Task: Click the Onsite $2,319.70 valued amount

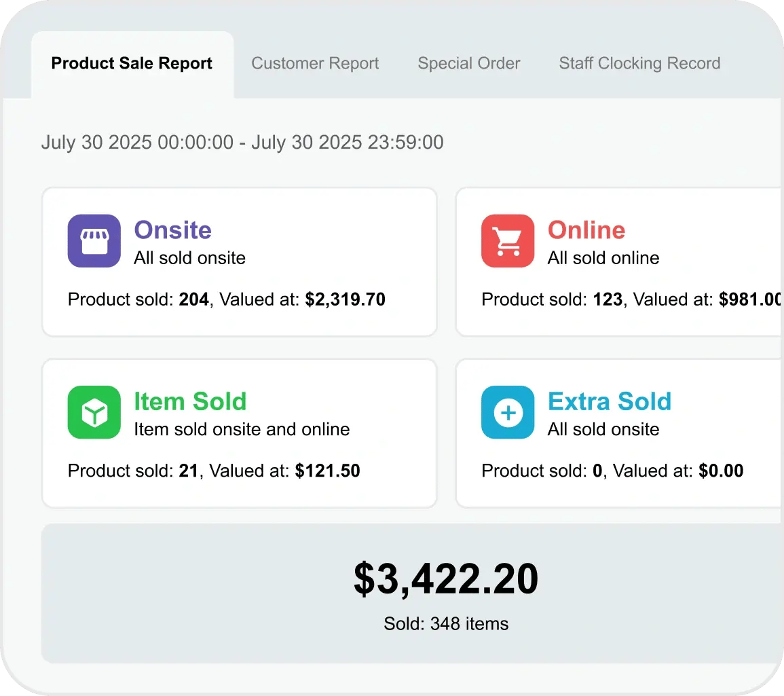Action: coord(345,299)
